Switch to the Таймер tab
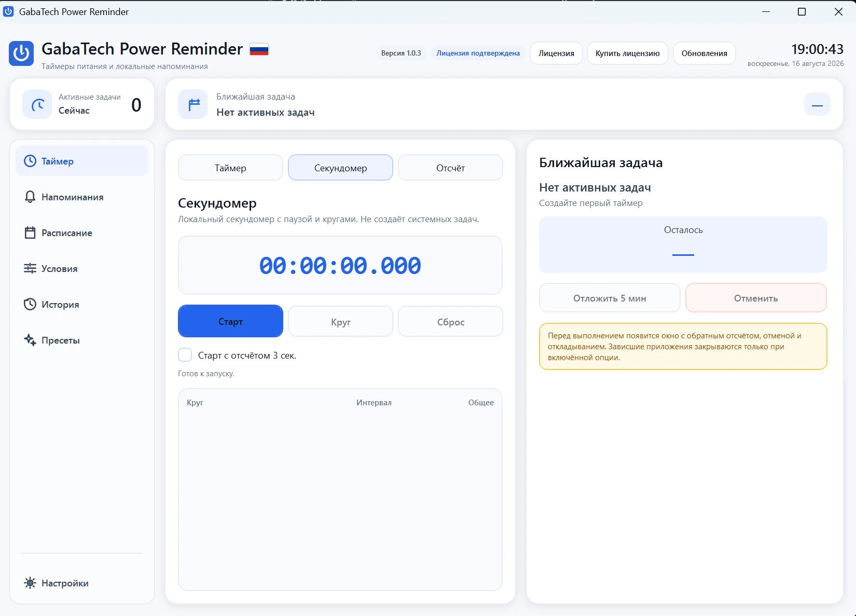Viewport: 856px width, 616px height. click(230, 168)
